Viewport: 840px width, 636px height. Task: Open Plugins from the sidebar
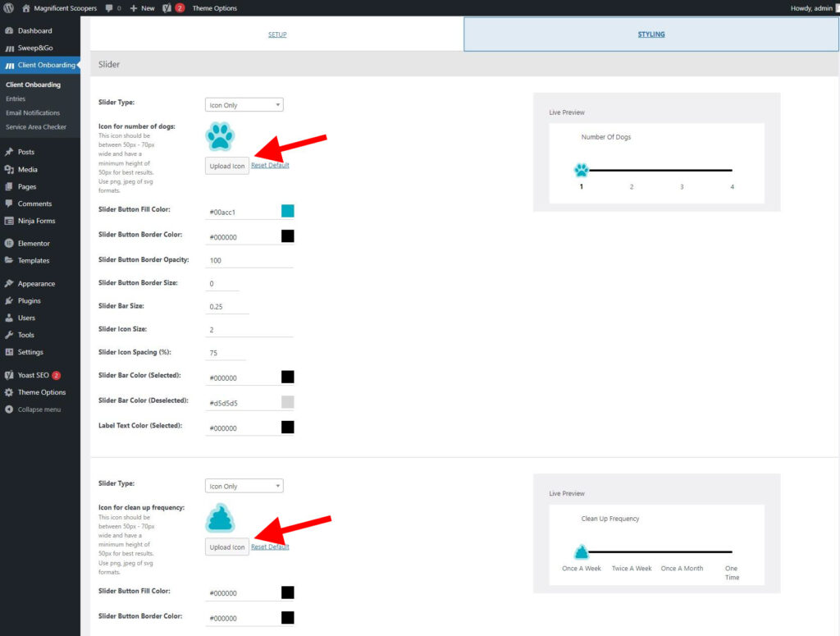pyautogui.click(x=29, y=301)
